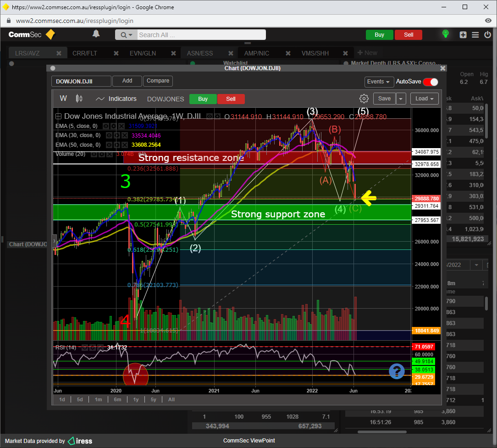Image resolution: width=497 pixels, height=448 pixels.
Task: Click the chart toolbar Sell button
Action: [x=231, y=99]
